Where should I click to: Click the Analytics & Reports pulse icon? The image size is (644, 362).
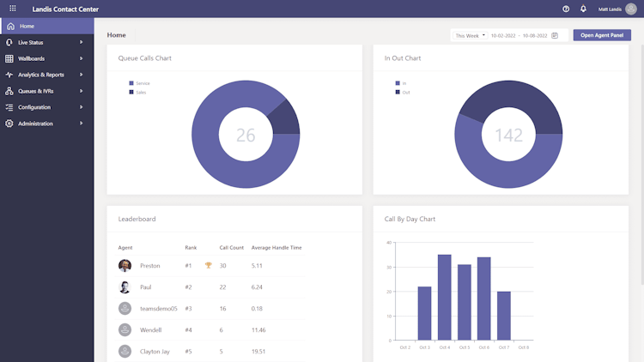[9, 75]
